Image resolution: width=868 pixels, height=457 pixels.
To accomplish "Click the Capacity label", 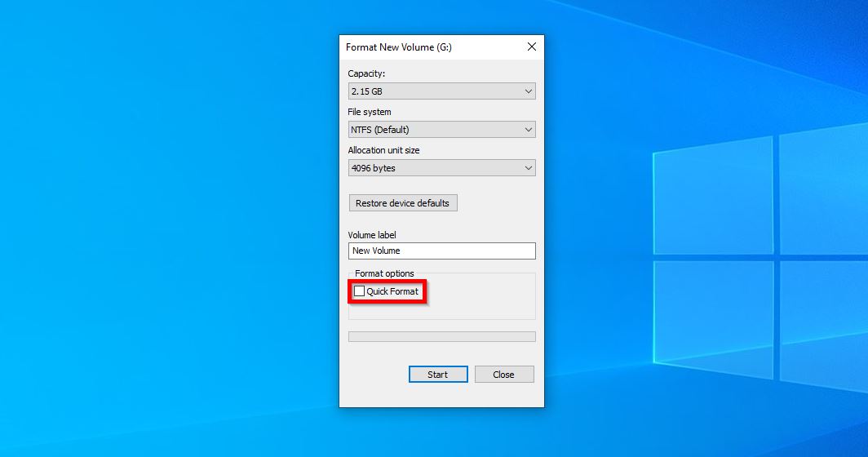I will point(366,73).
